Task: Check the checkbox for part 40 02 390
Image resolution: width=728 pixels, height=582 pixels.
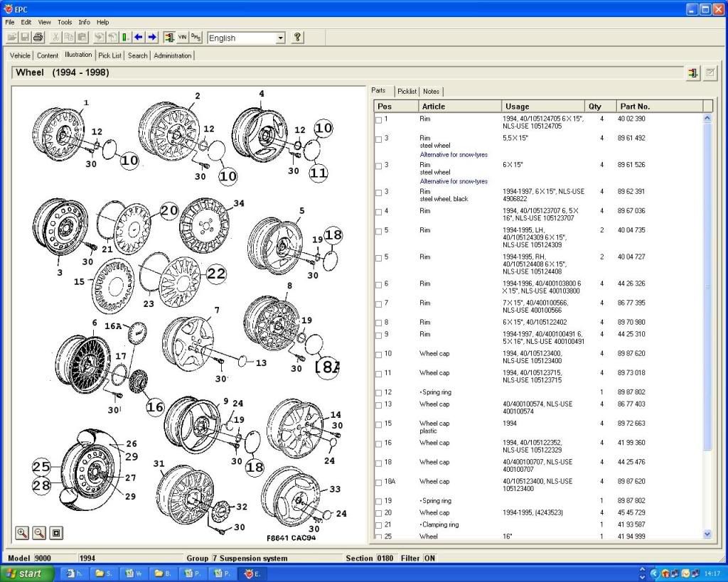Action: pyautogui.click(x=379, y=119)
